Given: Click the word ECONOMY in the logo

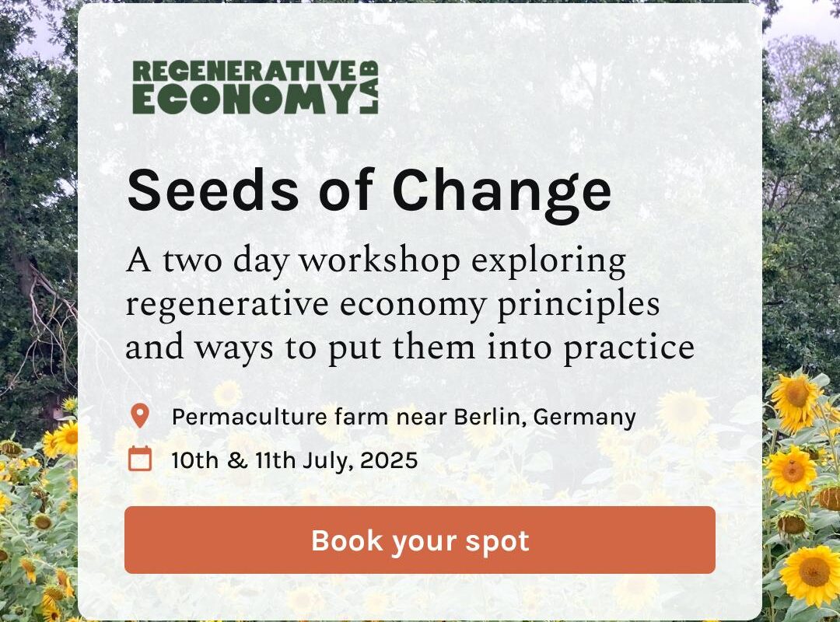Looking at the screenshot, I should (243, 100).
